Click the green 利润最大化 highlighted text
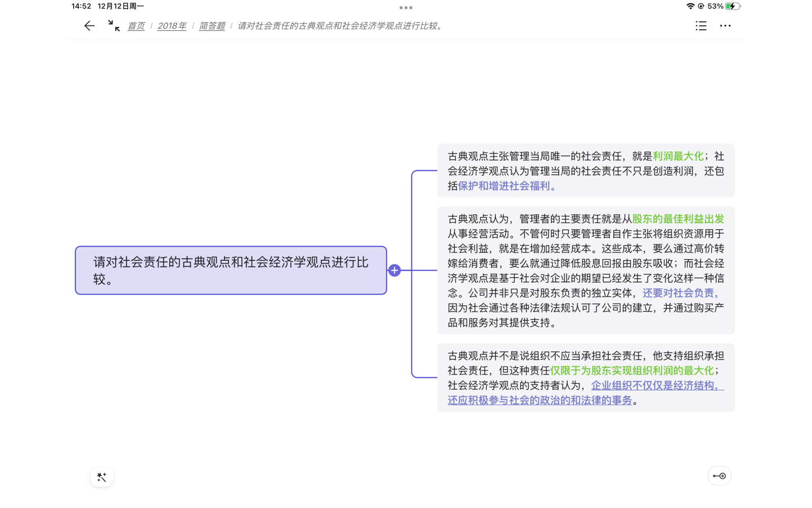Viewport: 812px width, 508px height. pyautogui.click(x=679, y=156)
